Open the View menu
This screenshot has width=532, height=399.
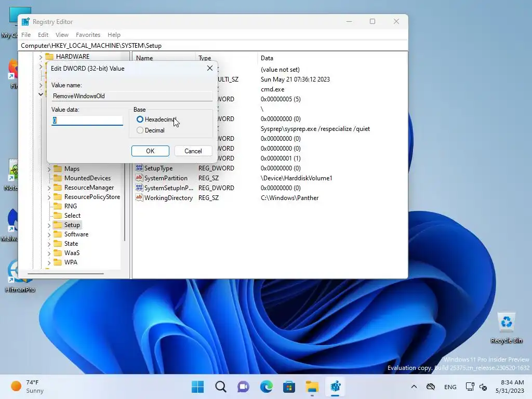62,35
